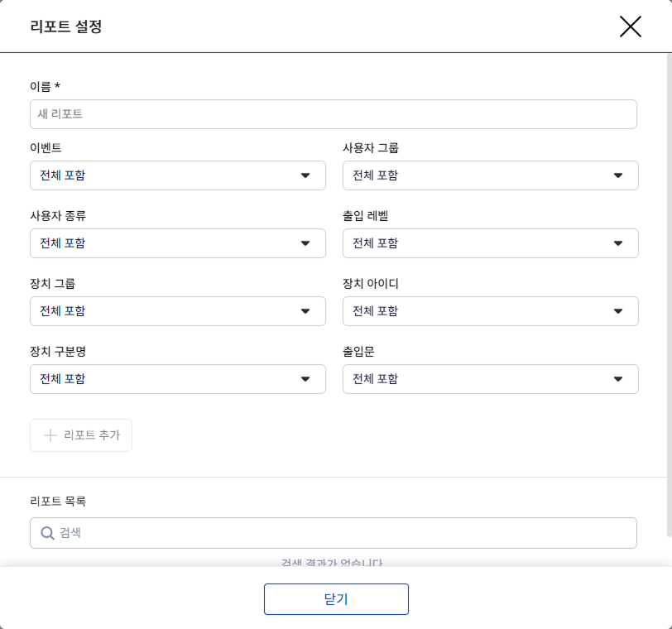
Task: Click the 사용자 그룹 dropdown arrow icon
Action: tap(618, 175)
